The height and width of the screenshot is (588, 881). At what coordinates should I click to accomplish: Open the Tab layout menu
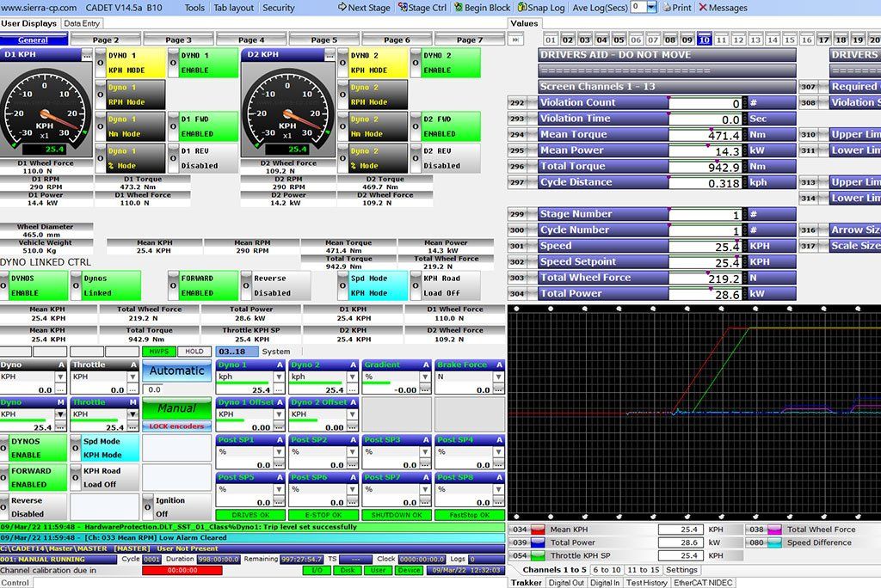pos(233,8)
